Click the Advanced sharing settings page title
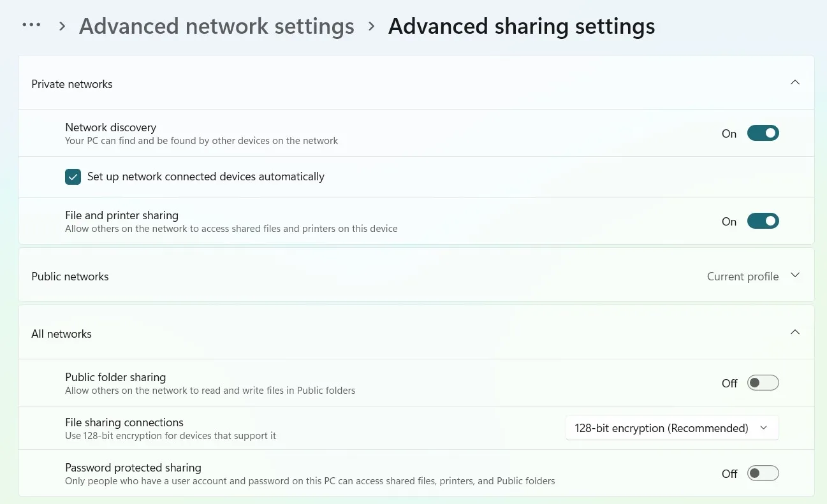 (521, 26)
